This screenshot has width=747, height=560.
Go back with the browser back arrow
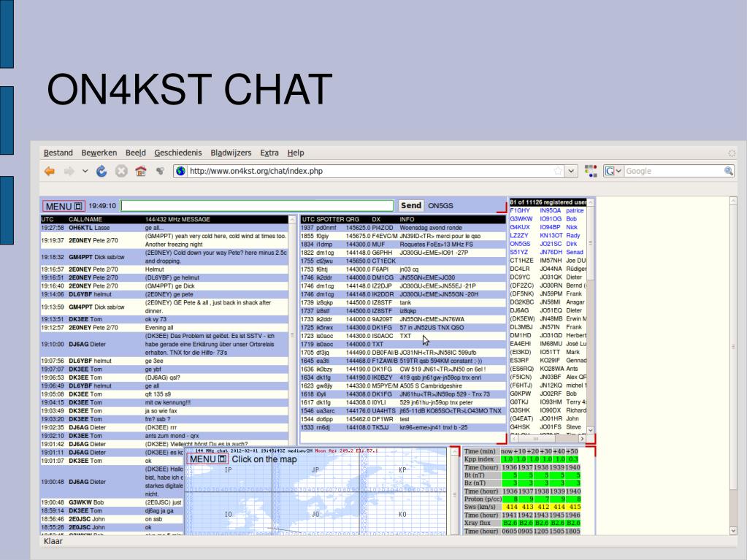click(50, 171)
